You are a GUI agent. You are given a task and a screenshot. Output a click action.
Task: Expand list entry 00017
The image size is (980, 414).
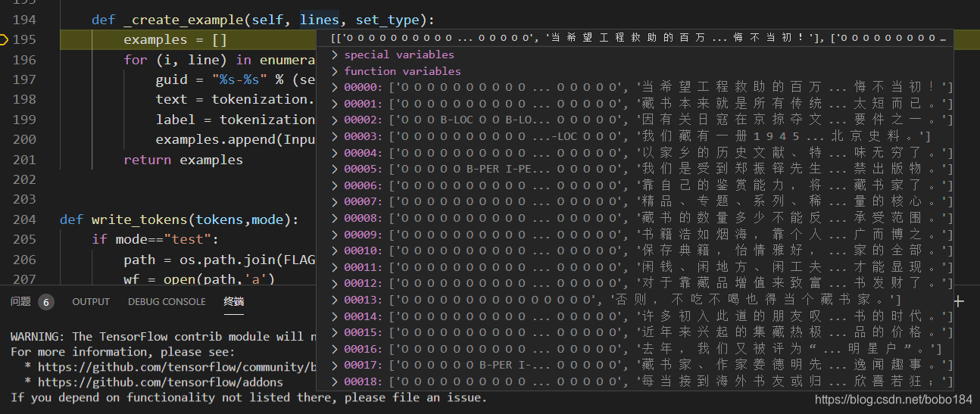(x=335, y=365)
